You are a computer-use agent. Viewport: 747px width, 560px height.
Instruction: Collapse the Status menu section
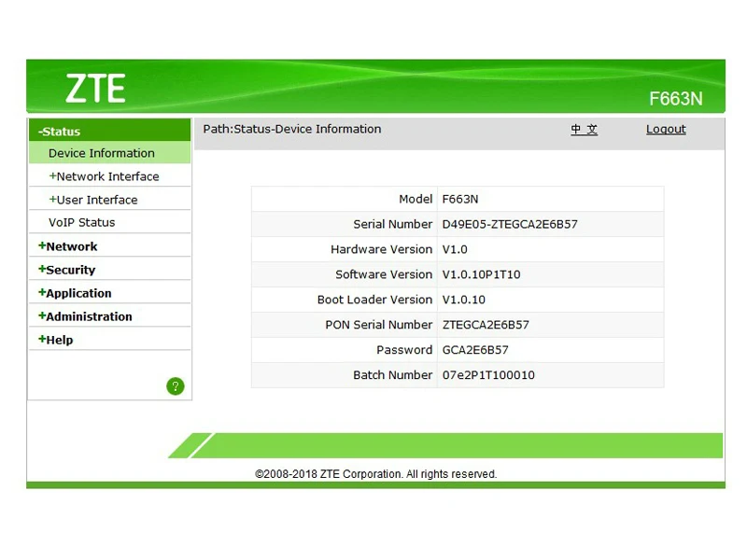tap(109, 131)
